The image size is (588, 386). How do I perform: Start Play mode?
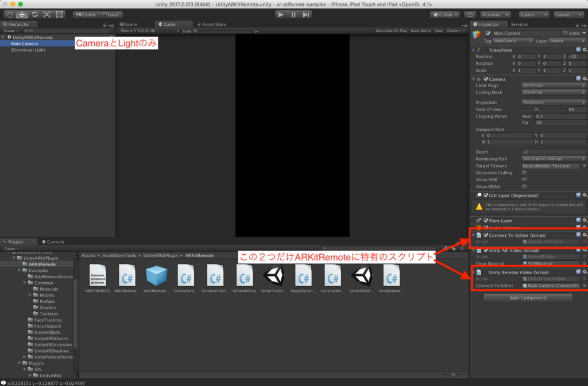pyautogui.click(x=280, y=14)
